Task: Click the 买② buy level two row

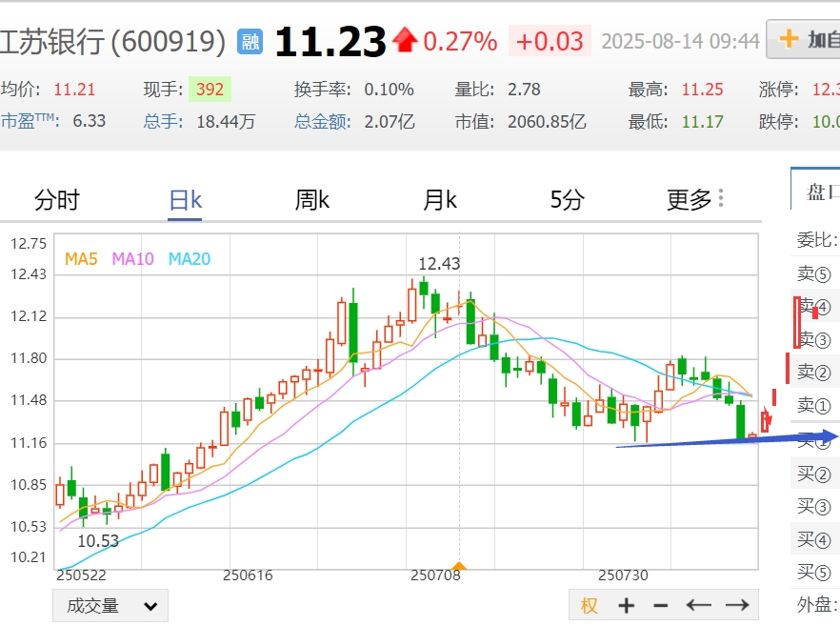Action: (x=814, y=474)
